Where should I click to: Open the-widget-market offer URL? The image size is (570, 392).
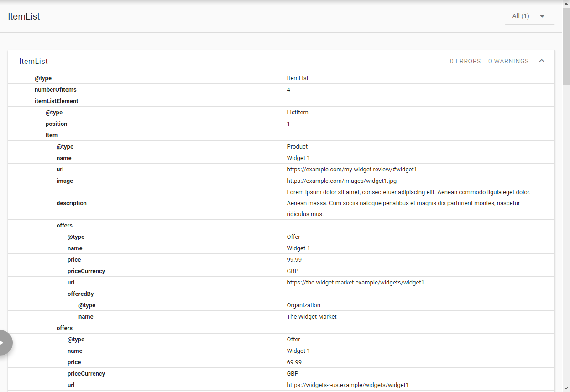(x=355, y=282)
